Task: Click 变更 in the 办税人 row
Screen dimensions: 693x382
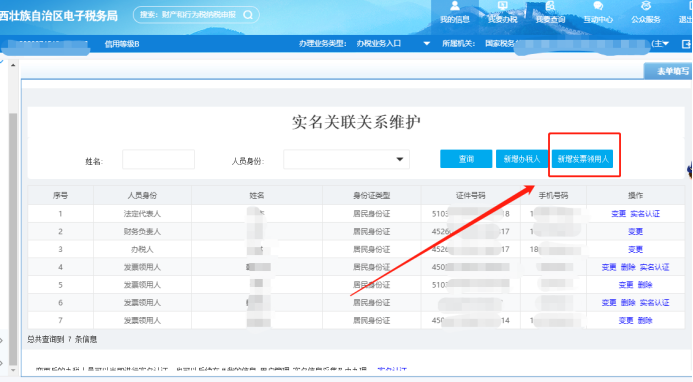Action: pyautogui.click(x=635, y=249)
